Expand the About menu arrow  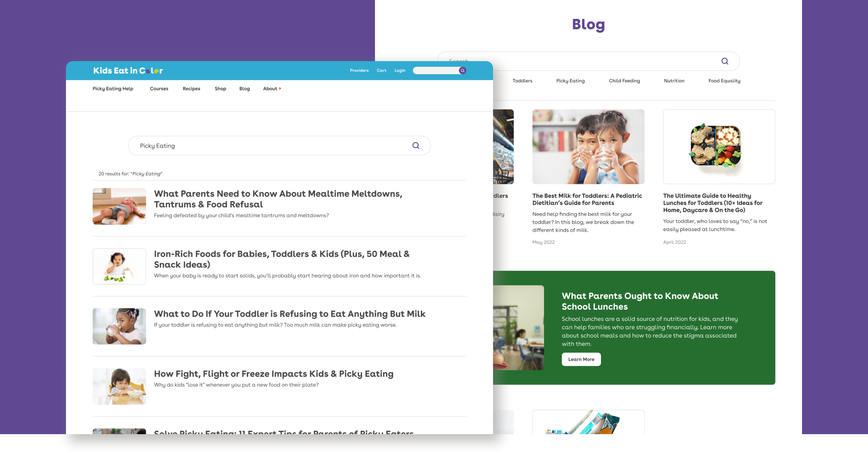(280, 89)
